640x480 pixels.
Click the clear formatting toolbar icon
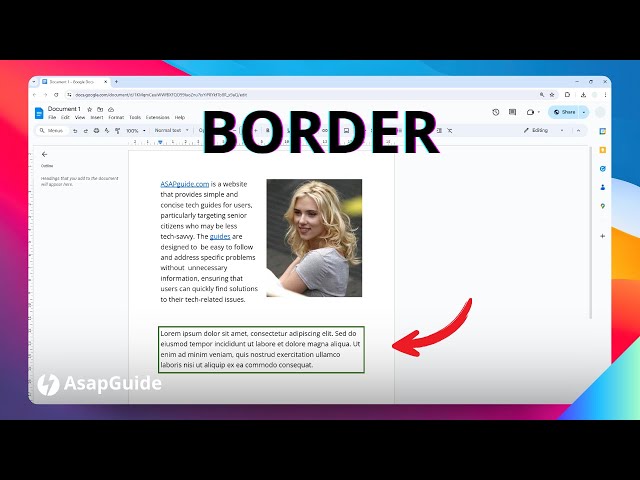[x=449, y=131]
